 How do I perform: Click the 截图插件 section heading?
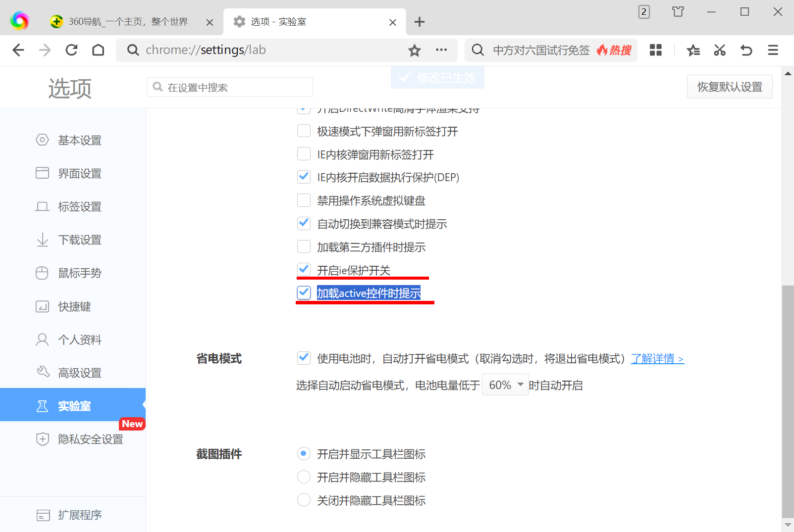point(219,454)
